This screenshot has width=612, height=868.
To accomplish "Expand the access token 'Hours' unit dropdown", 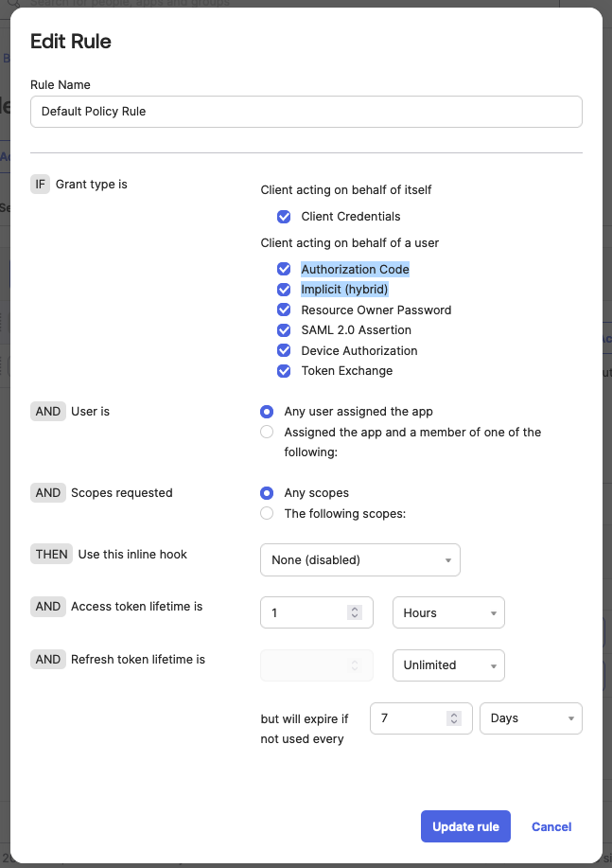I will point(448,612).
